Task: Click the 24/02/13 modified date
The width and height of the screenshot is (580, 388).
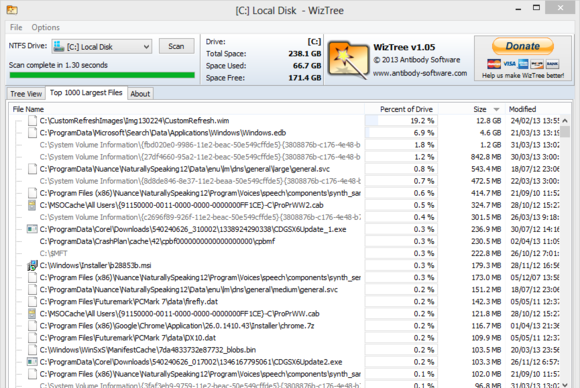Action: tap(535, 121)
